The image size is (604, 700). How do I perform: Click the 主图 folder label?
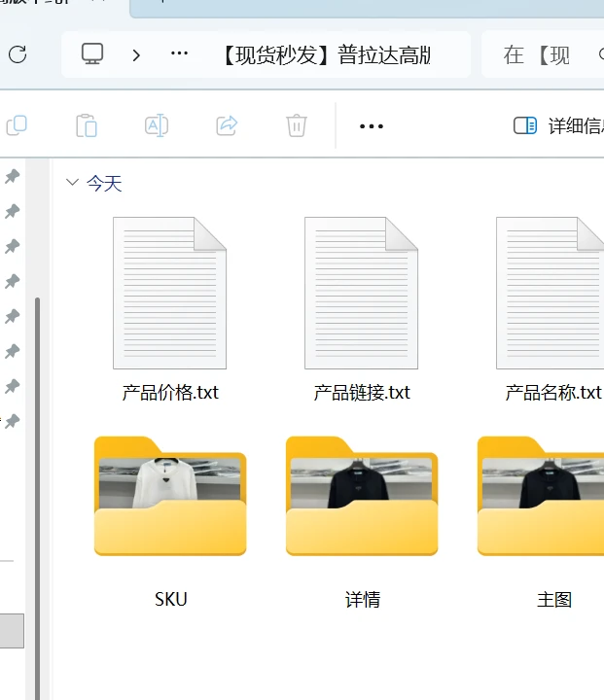[x=554, y=600]
